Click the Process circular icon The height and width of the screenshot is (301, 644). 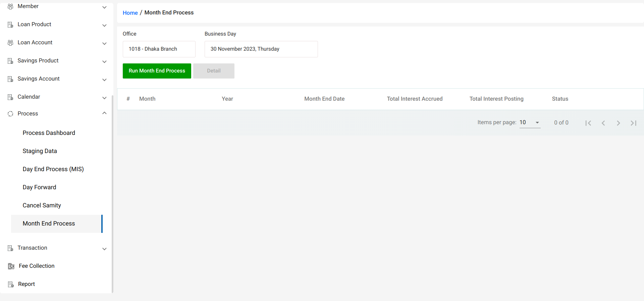(x=10, y=114)
